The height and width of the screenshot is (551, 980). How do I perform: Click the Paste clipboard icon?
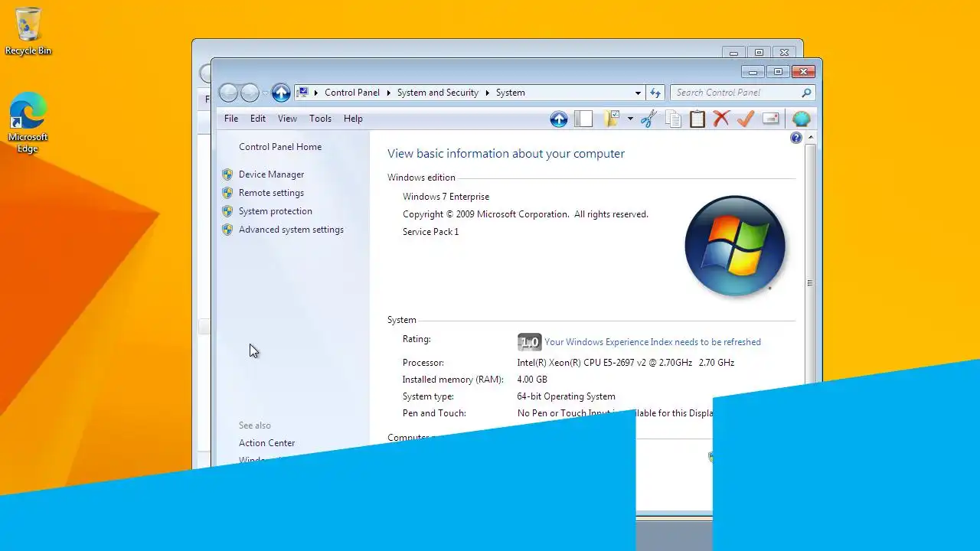[697, 119]
